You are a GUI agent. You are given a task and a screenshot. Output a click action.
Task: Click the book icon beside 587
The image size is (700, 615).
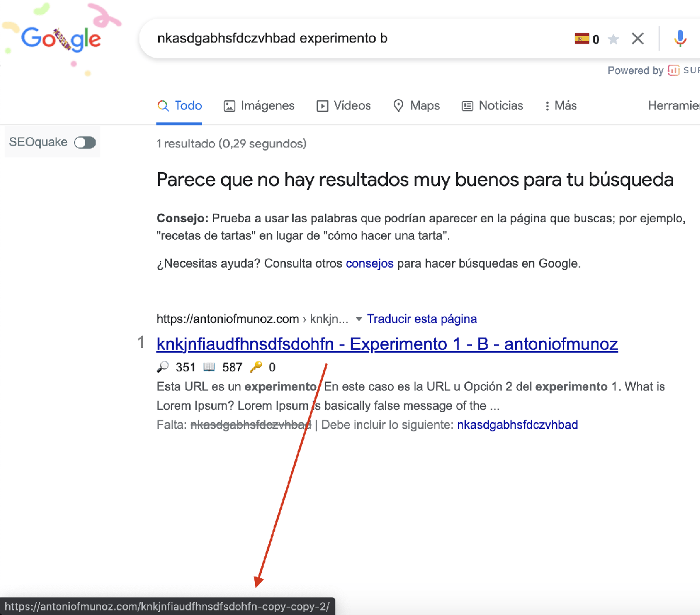coord(209,367)
